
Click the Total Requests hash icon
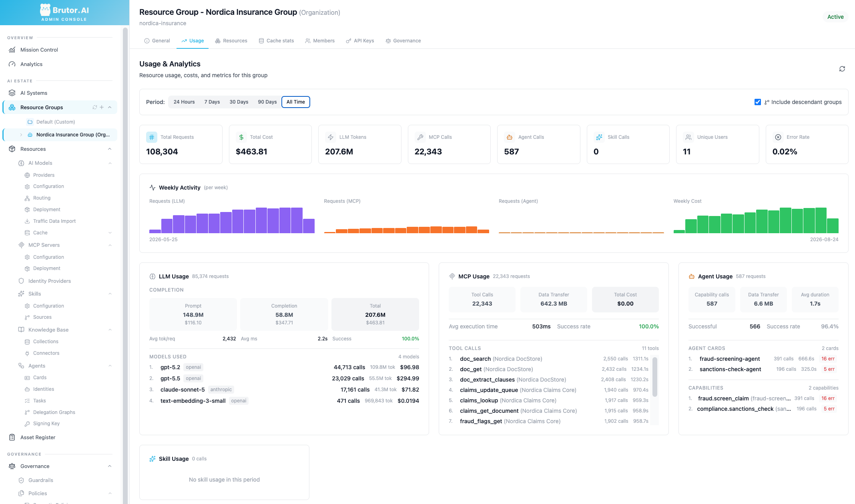click(152, 137)
